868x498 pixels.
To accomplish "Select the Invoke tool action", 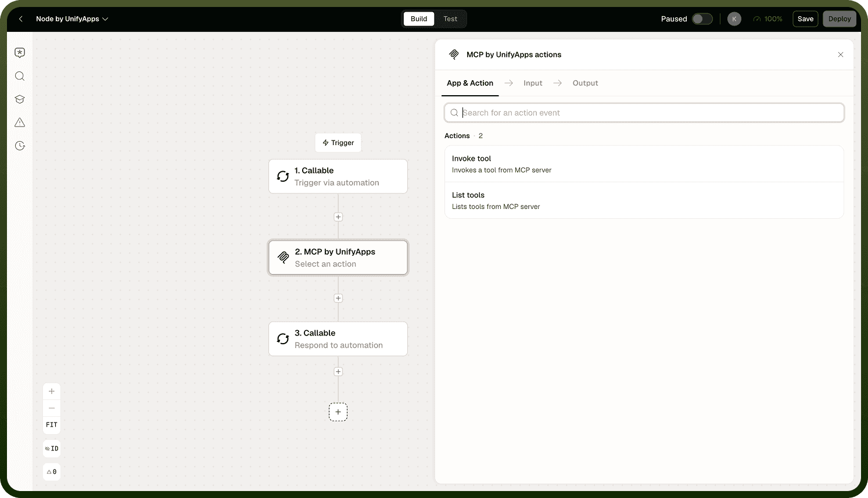I will coord(644,164).
